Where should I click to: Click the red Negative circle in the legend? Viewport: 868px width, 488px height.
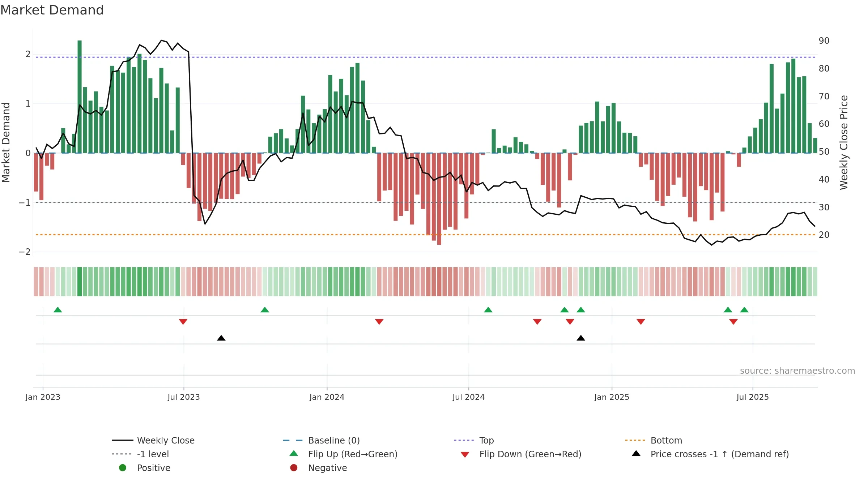[x=294, y=468]
